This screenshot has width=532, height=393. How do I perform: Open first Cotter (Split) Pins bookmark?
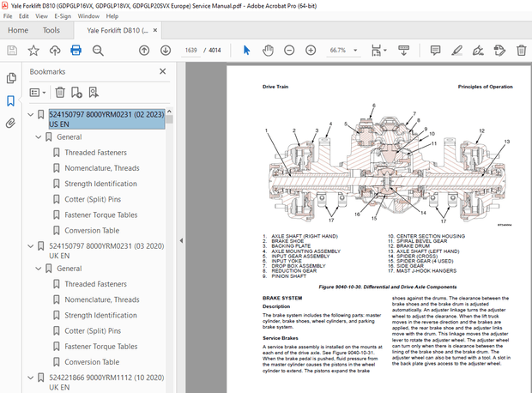click(x=93, y=199)
